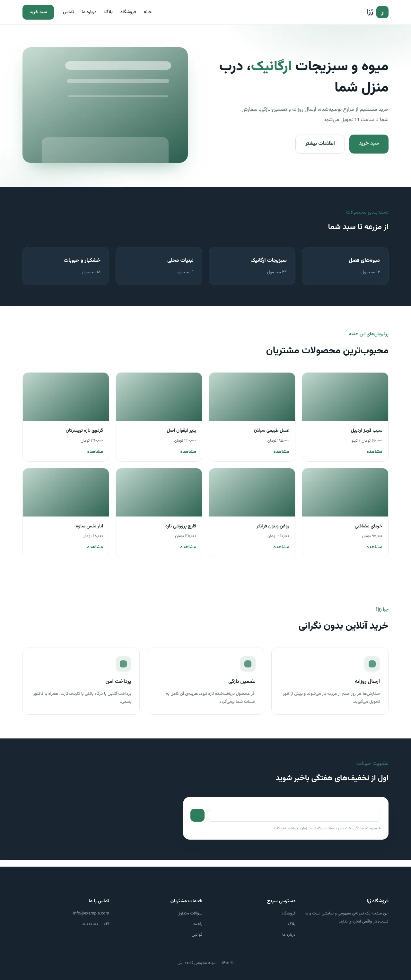
Task: Click the اطلاعات بیشتر button
Action: pos(320,144)
